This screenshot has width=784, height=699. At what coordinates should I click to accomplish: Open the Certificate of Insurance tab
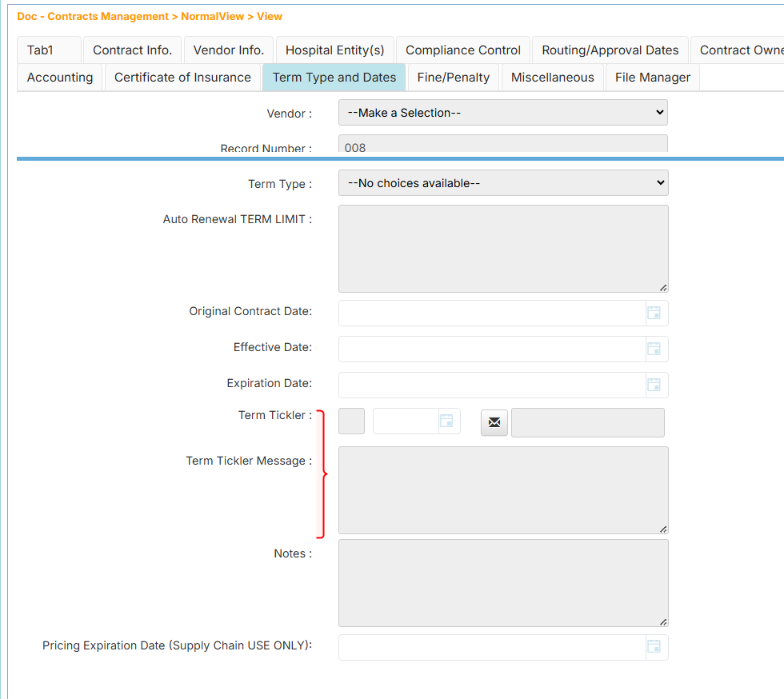click(182, 78)
